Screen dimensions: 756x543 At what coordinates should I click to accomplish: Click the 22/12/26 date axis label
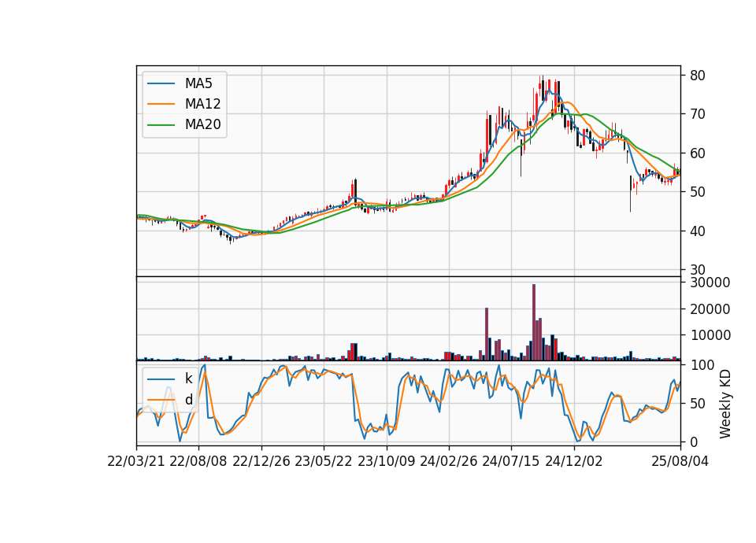[261, 461]
